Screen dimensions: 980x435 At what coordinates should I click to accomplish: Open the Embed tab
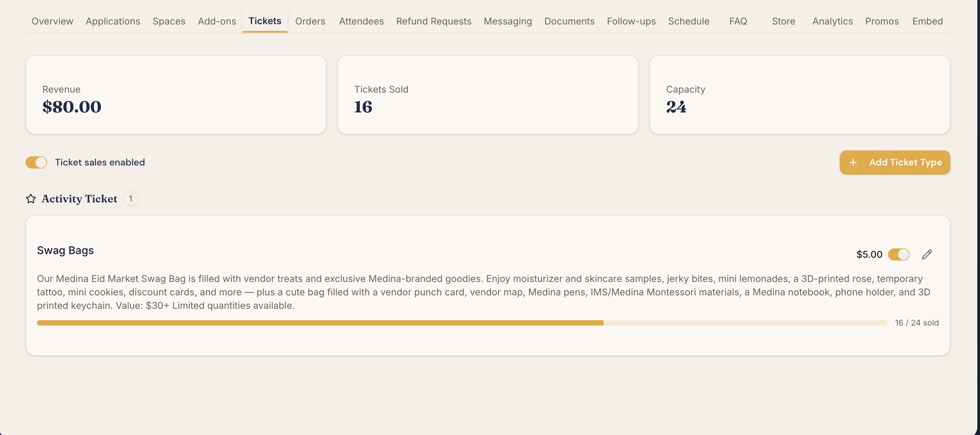(928, 21)
